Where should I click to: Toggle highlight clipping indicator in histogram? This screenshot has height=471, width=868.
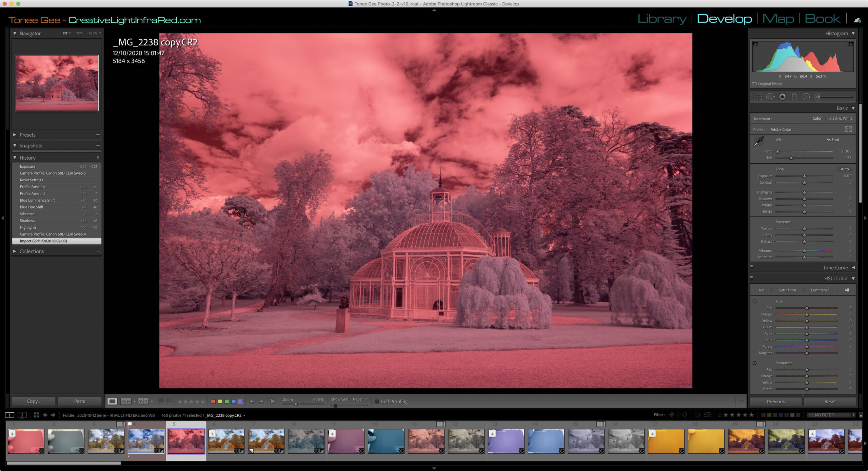(x=850, y=44)
